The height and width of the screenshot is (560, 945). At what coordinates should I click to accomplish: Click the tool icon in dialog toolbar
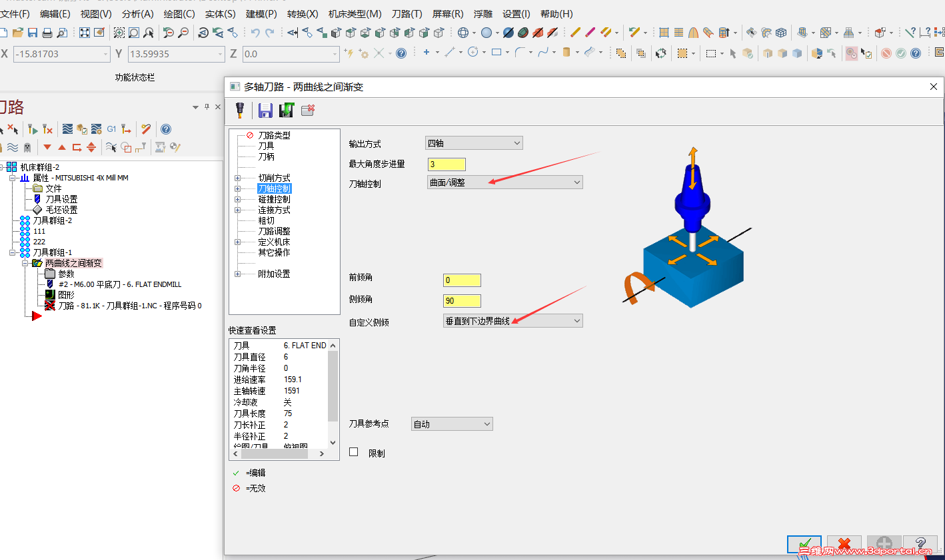(x=240, y=111)
